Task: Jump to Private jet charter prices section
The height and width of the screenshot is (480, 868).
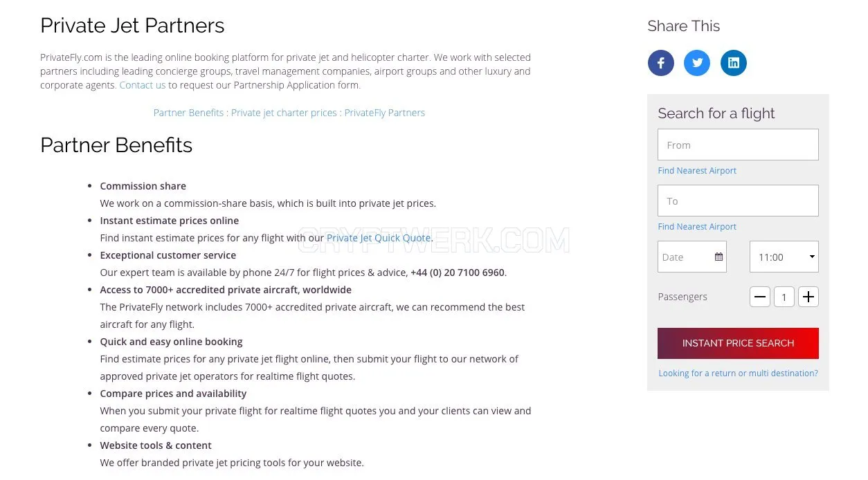Action: 284,113
